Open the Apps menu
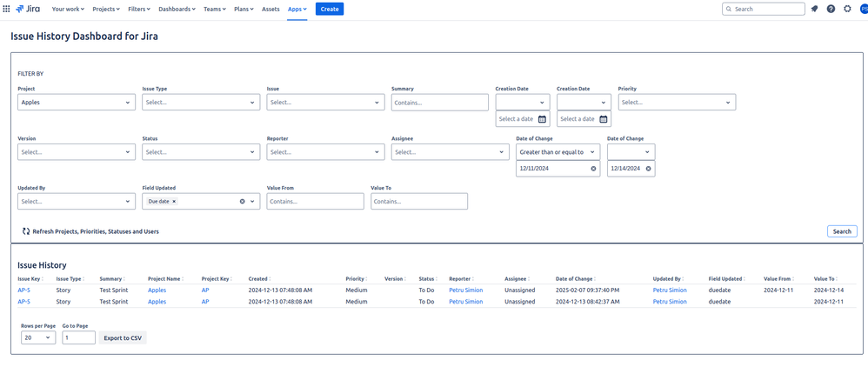 click(297, 9)
